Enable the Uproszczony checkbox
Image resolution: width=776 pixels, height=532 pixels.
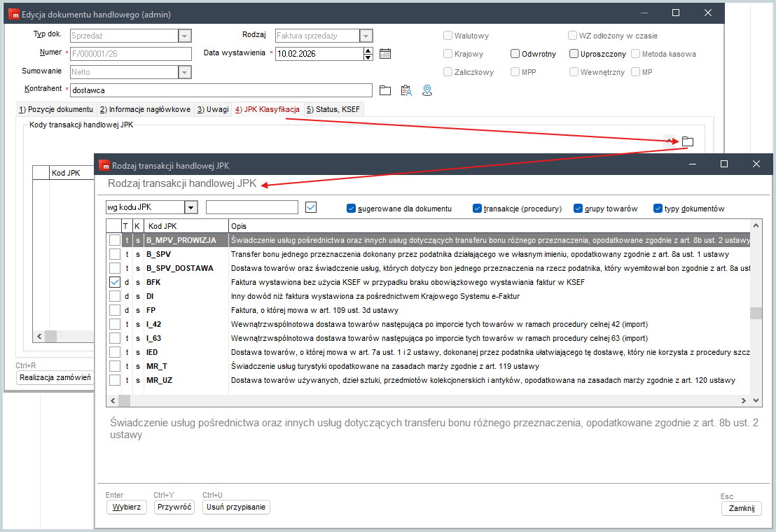(574, 54)
